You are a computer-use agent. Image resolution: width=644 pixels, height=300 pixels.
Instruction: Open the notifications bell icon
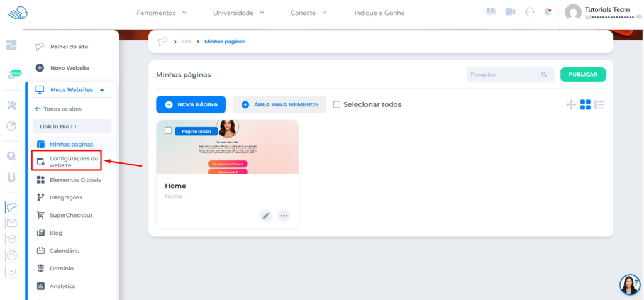[547, 12]
